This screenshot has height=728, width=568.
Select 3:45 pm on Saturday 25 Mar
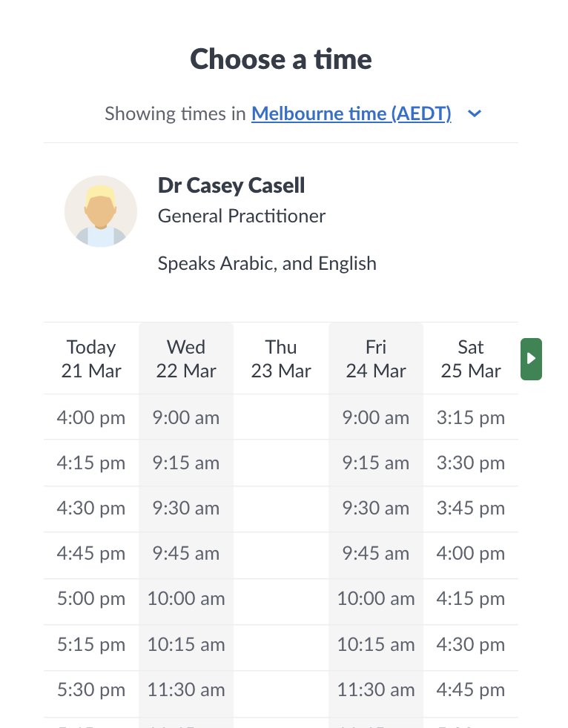471,509
